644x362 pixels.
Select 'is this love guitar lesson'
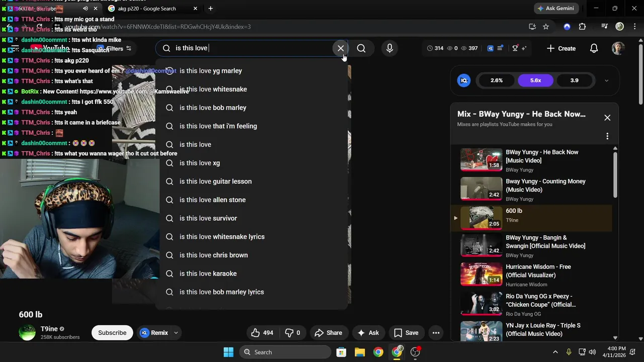click(252, 182)
